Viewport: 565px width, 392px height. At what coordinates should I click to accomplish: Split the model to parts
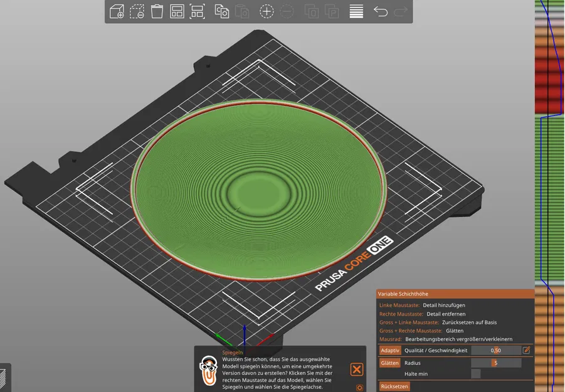click(334, 11)
